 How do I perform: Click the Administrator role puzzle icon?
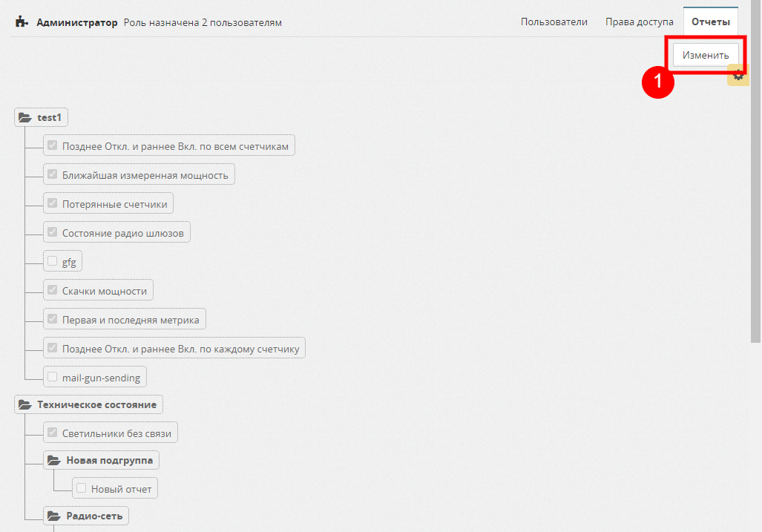pyautogui.click(x=22, y=22)
